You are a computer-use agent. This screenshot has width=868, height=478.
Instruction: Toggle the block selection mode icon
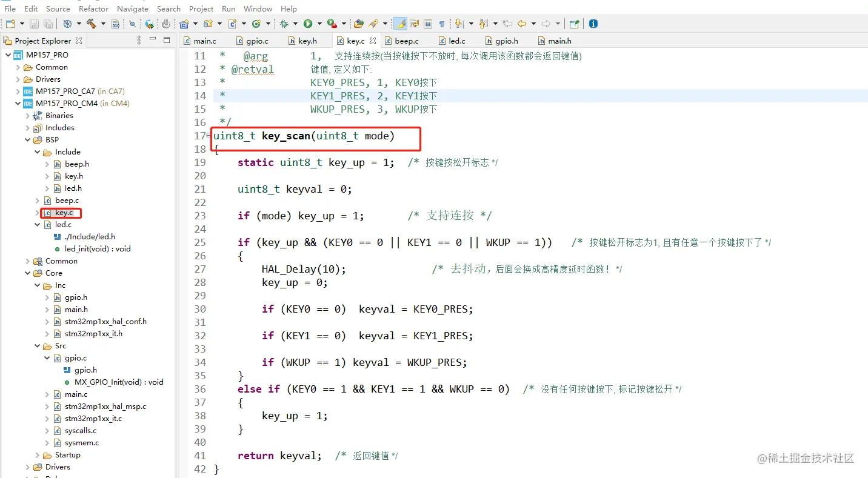pyautogui.click(x=428, y=24)
